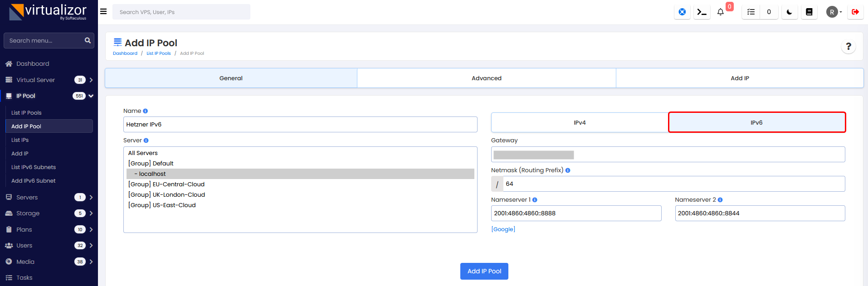Image resolution: width=868 pixels, height=286 pixels.
Task: Switch to the Advanced tab
Action: pos(486,78)
